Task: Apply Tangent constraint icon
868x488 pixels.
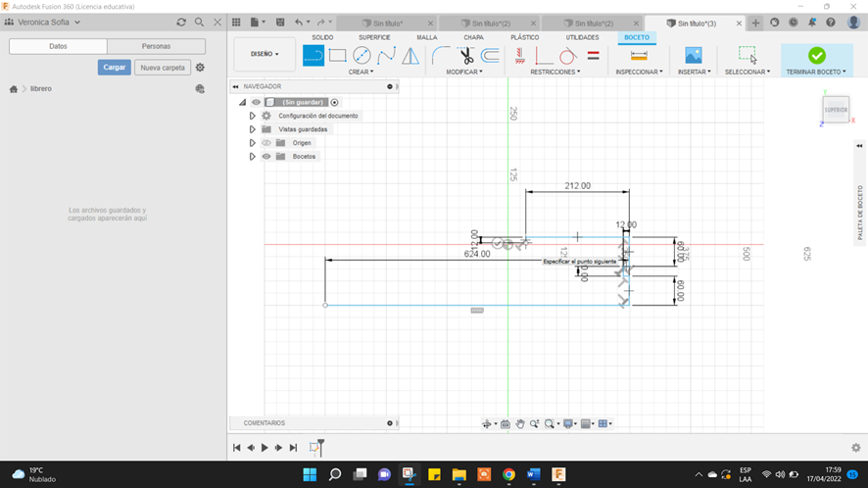Action: [x=567, y=56]
